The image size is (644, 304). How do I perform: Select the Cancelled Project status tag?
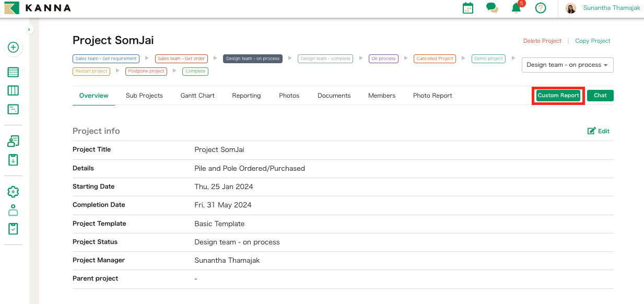coord(435,59)
